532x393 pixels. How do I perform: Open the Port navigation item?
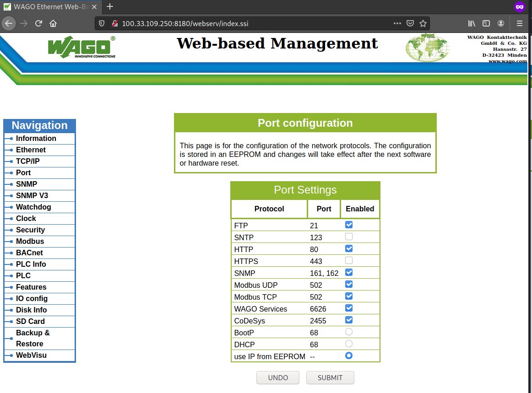23,172
